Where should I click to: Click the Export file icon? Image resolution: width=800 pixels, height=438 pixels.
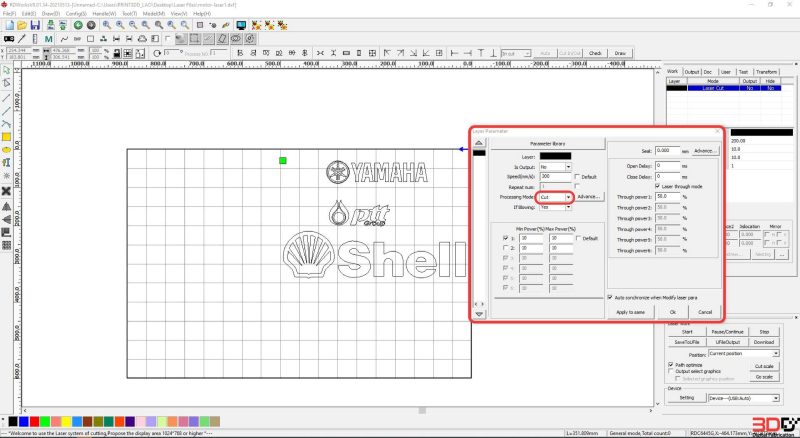click(63, 25)
